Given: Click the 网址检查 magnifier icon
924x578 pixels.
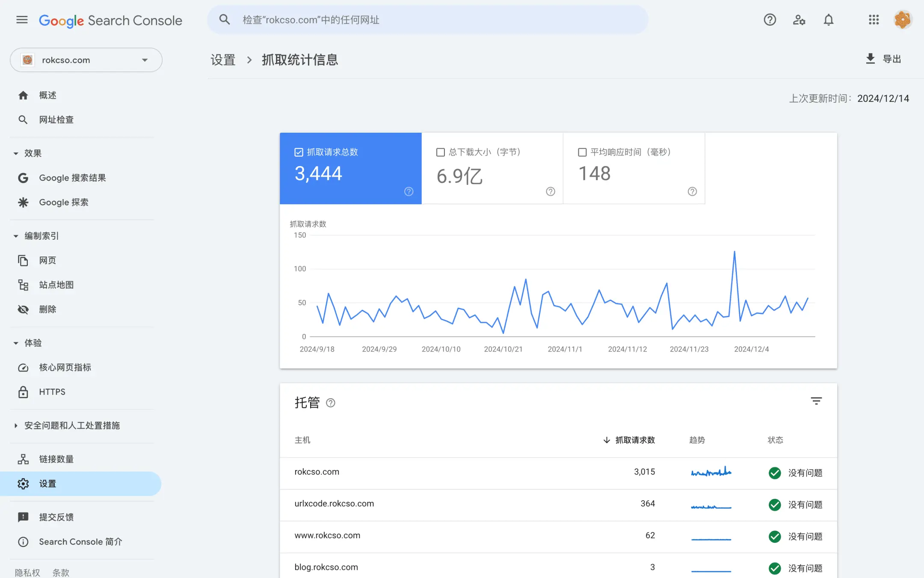Looking at the screenshot, I should coord(23,119).
